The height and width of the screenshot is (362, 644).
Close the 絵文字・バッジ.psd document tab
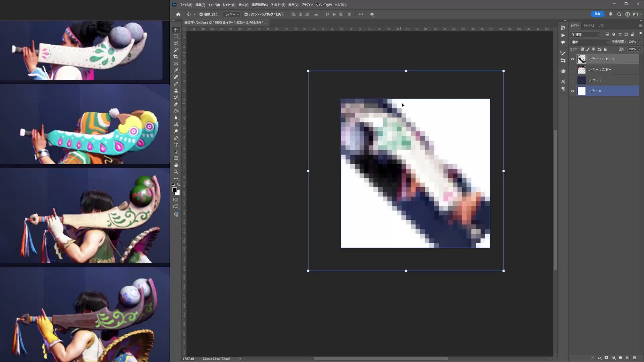coord(266,23)
